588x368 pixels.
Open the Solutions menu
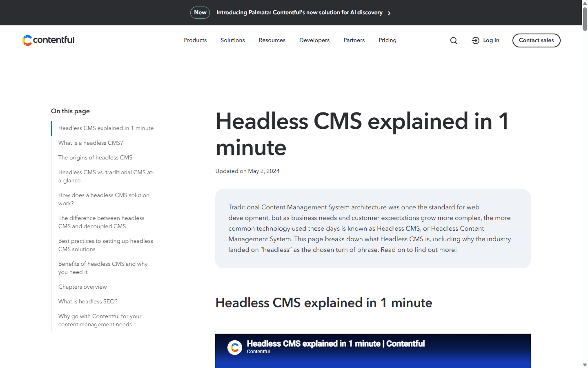click(x=233, y=40)
